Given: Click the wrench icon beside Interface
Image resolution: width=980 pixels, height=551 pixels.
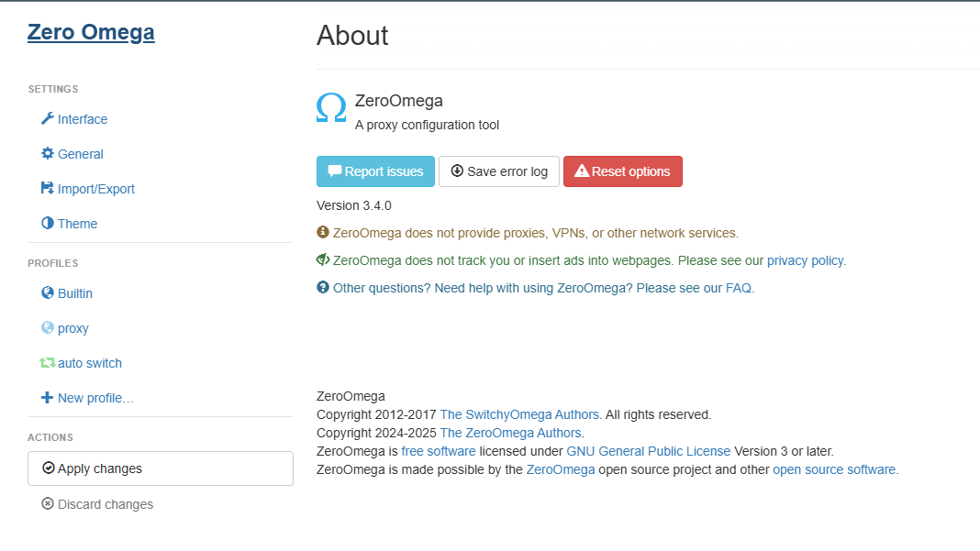Looking at the screenshot, I should click(48, 118).
